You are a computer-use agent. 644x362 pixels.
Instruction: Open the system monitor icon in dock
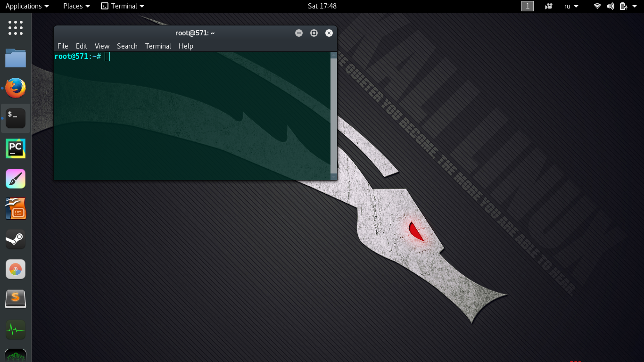[x=16, y=329]
